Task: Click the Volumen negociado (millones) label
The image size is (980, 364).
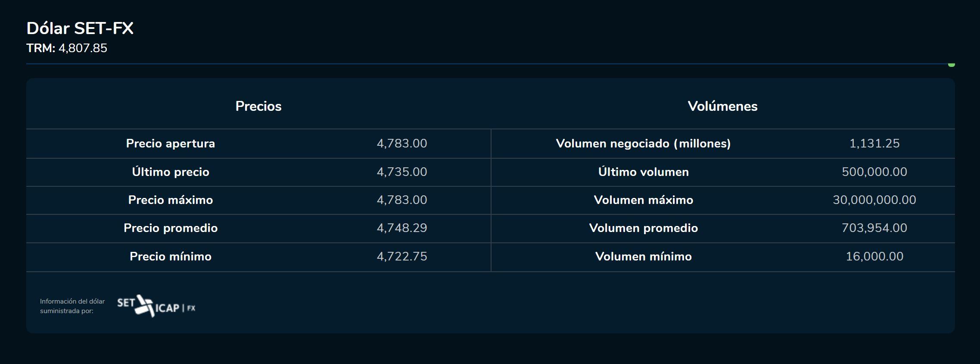Action: click(x=643, y=144)
